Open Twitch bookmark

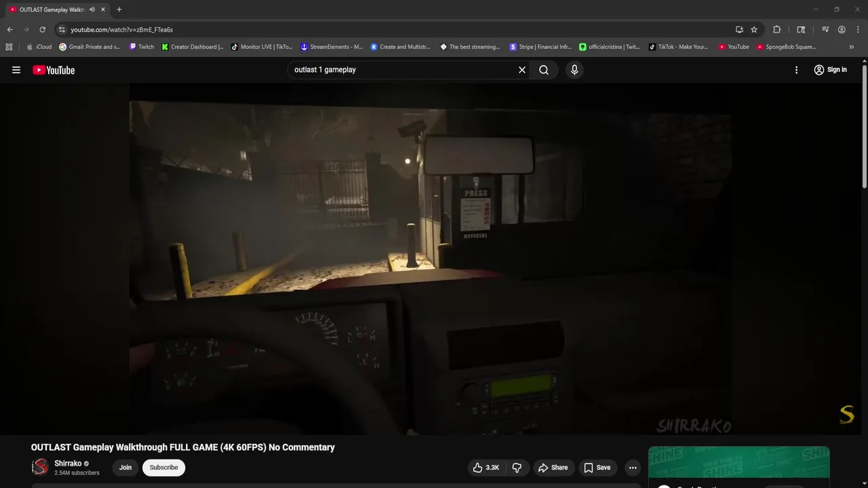142,47
